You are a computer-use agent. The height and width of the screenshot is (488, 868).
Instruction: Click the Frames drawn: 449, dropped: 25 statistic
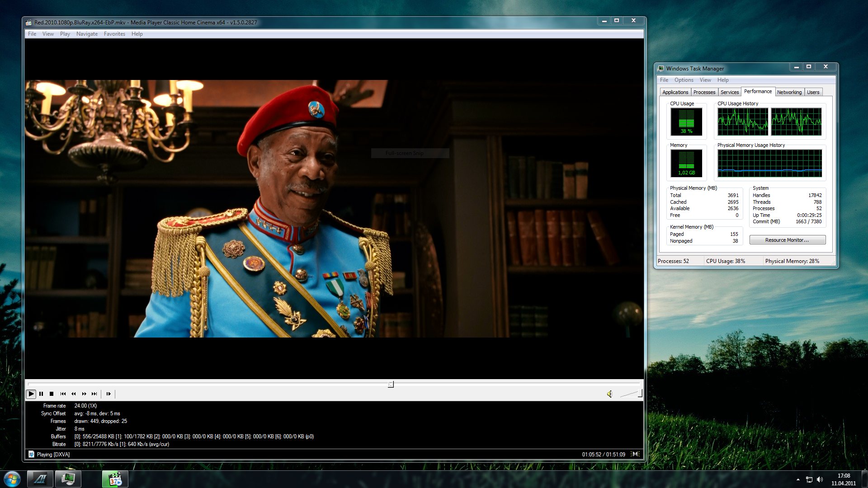tap(101, 421)
